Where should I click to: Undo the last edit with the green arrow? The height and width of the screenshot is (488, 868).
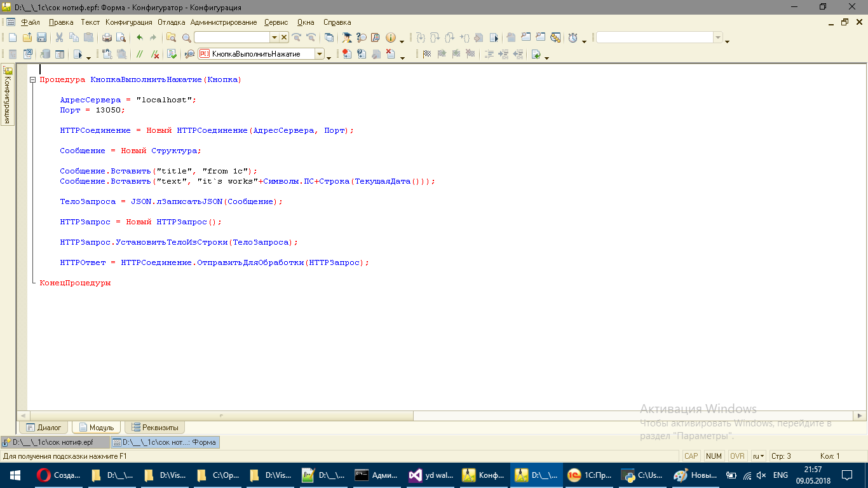point(140,37)
